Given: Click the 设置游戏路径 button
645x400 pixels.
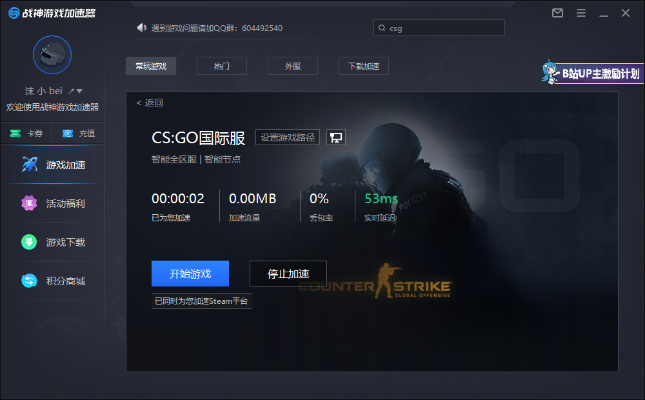Looking at the screenshot, I should (288, 137).
